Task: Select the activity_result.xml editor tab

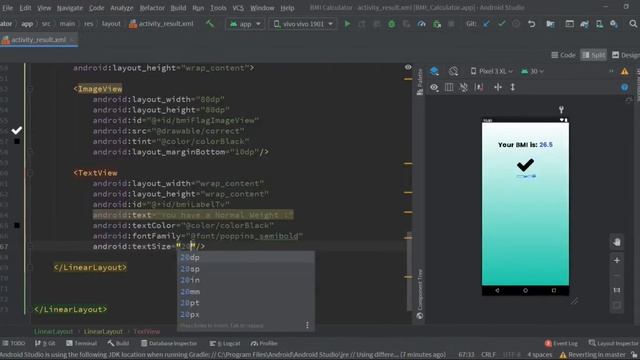Action: [x=38, y=40]
